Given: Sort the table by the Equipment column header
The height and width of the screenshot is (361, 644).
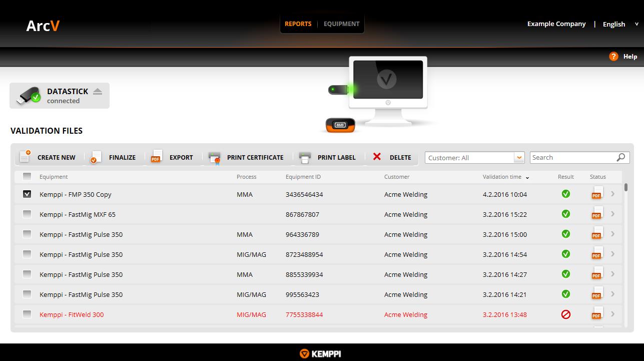Looking at the screenshot, I should (x=54, y=177).
